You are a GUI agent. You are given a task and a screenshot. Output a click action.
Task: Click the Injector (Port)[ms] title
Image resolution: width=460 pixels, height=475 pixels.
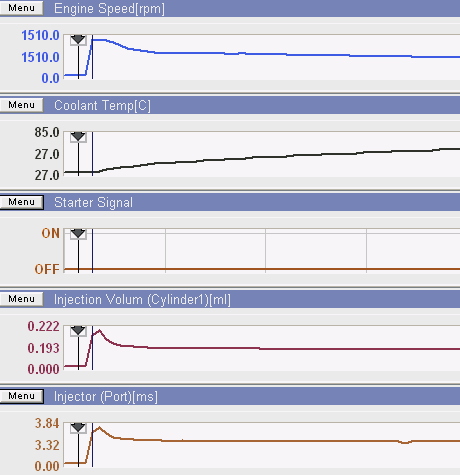tap(106, 397)
